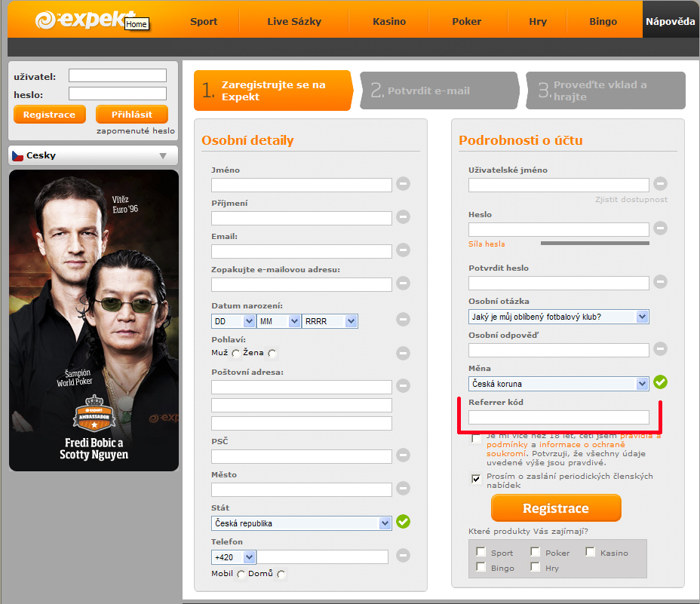Click the Czech flag icon
This screenshot has width=700, height=604.
pos(17,156)
